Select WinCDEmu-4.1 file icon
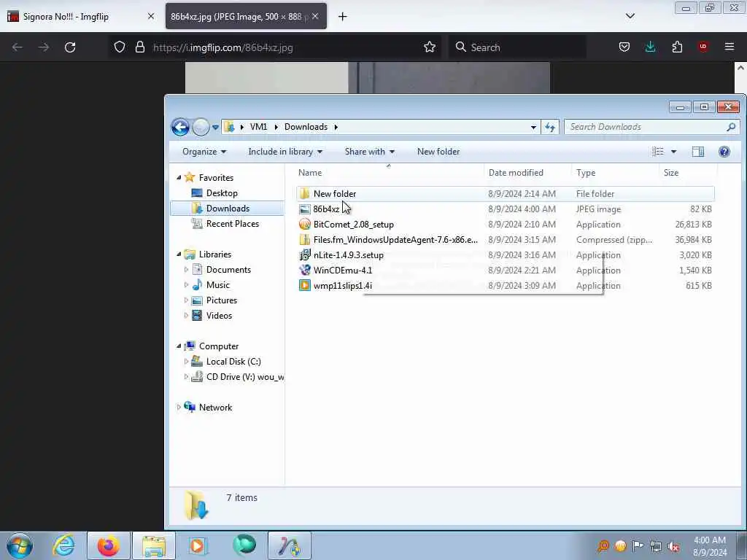 point(304,270)
